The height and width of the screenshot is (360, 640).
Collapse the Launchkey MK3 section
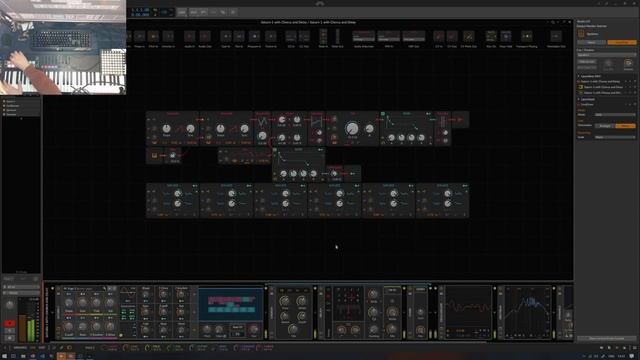(578, 76)
